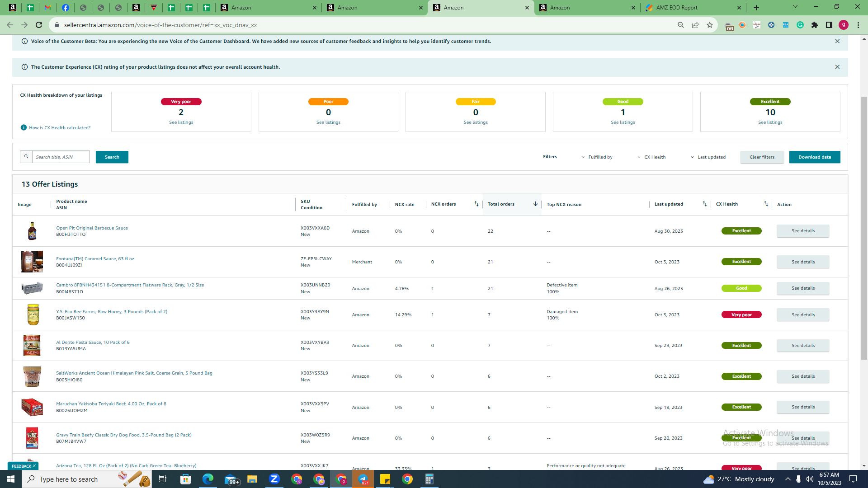Viewport: 868px width, 488px height.
Task: See details for Al Dente Pasta Sauce
Action: [x=803, y=346]
